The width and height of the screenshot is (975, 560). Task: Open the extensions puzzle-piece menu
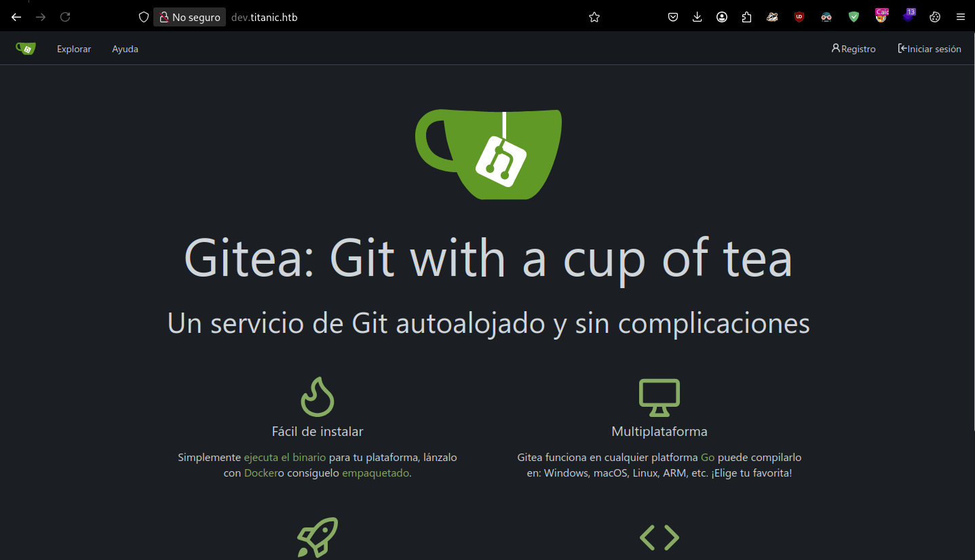pyautogui.click(x=746, y=18)
